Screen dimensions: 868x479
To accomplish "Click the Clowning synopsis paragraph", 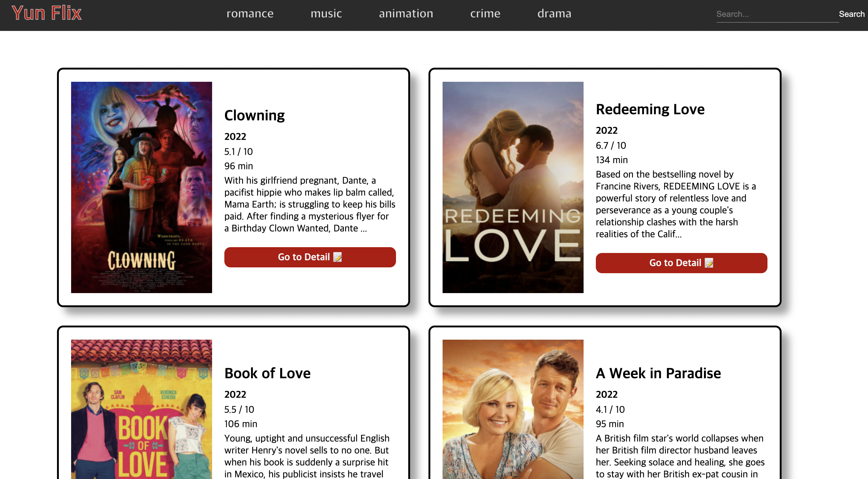I will (310, 204).
